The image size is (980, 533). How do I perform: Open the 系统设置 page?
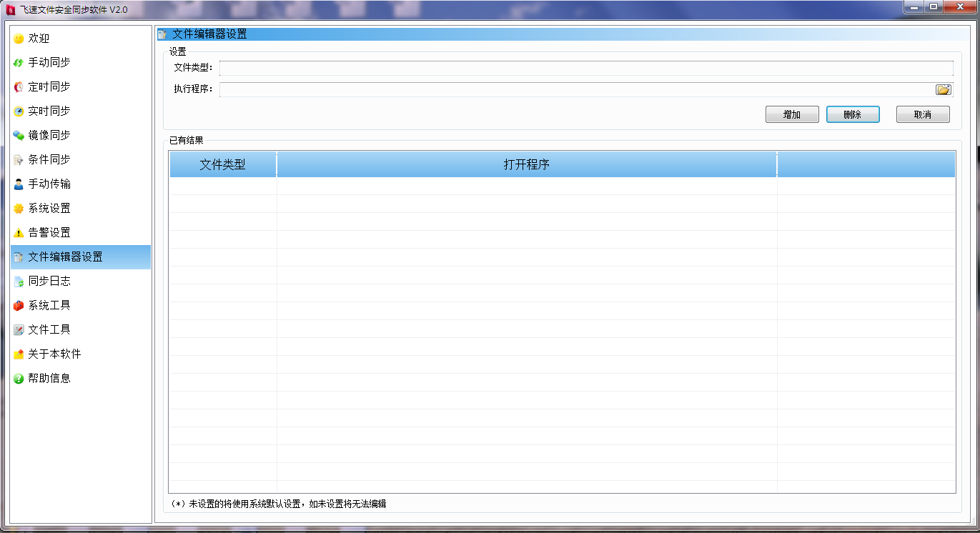coord(49,209)
